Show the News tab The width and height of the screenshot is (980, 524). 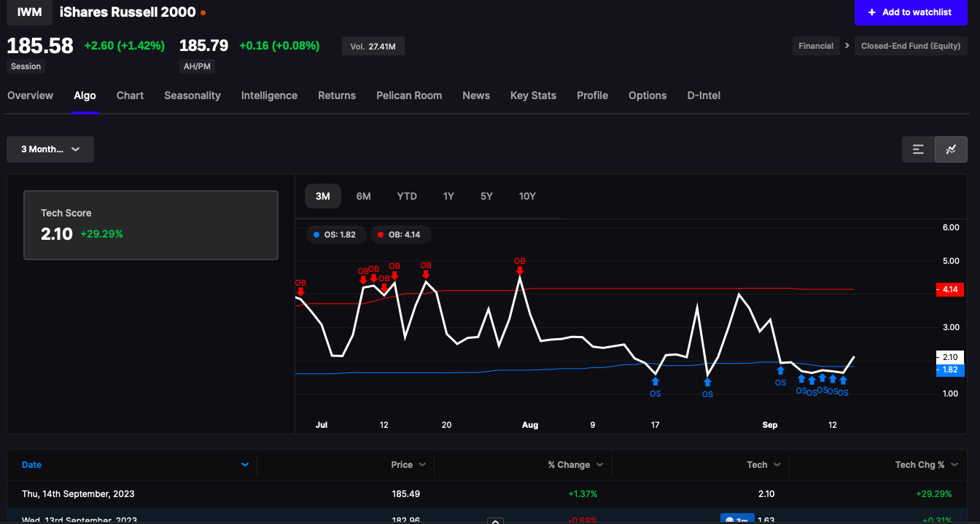tap(476, 95)
